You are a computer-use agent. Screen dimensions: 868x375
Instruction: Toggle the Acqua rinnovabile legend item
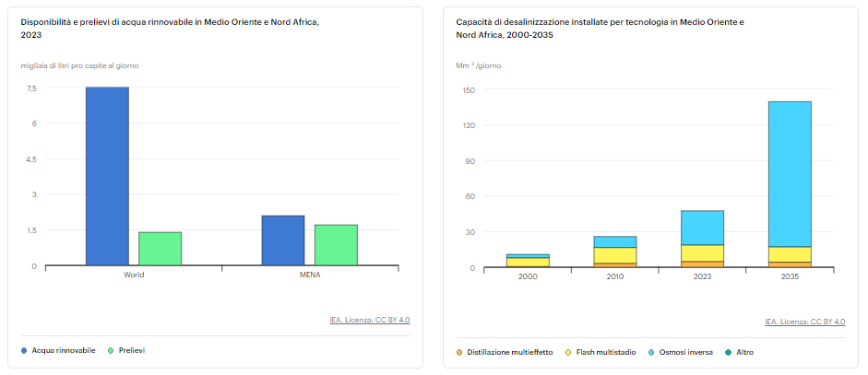tap(63, 351)
